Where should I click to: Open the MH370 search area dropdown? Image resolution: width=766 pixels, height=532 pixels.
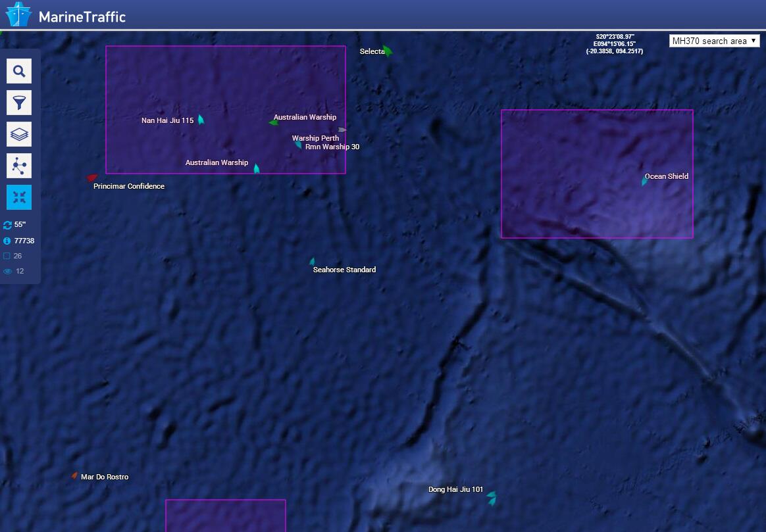[714, 41]
